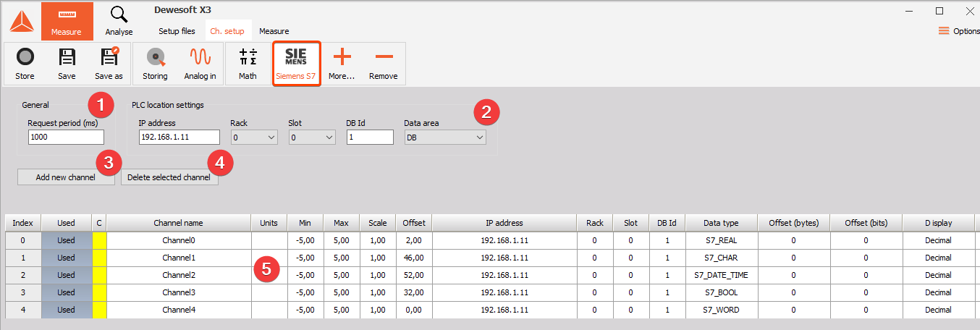Open the Options menu
The width and height of the screenshot is (980, 330).
(959, 31)
